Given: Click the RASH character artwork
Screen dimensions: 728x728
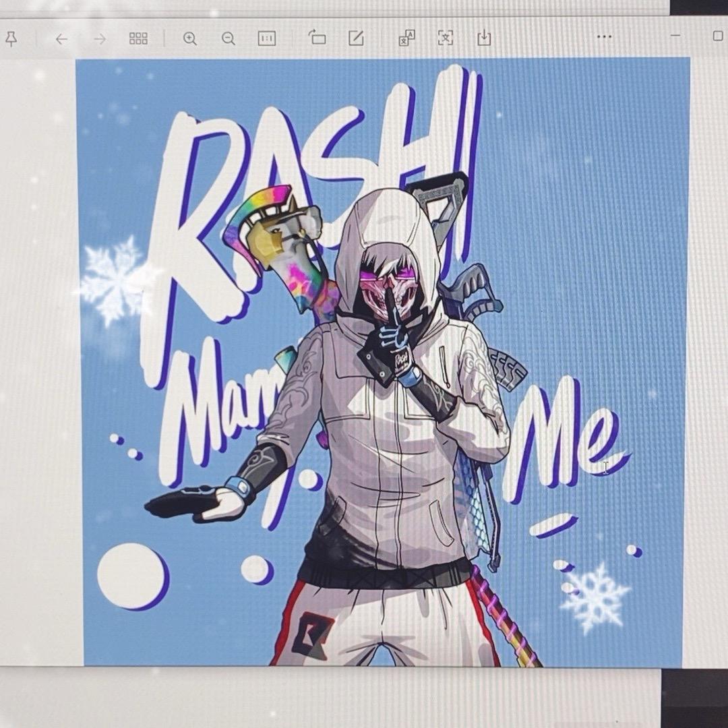Looking at the screenshot, I should (384, 362).
